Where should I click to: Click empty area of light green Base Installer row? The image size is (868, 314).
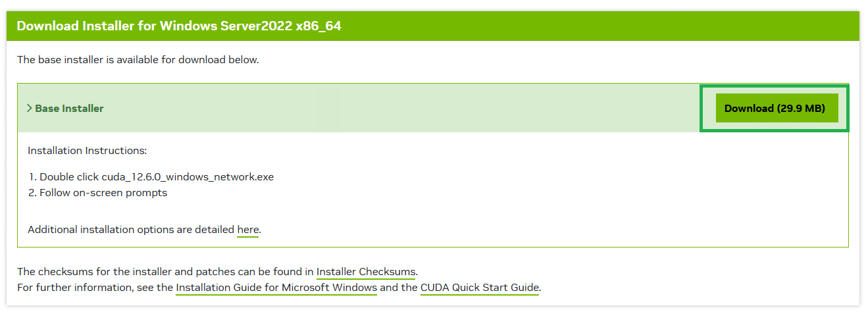click(395, 108)
